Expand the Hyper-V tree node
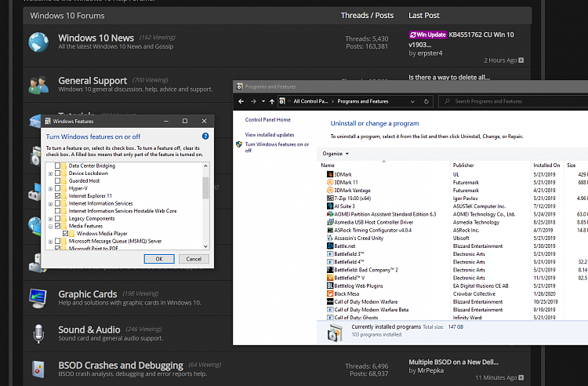Viewport: 588px width, 386px height. 50,189
